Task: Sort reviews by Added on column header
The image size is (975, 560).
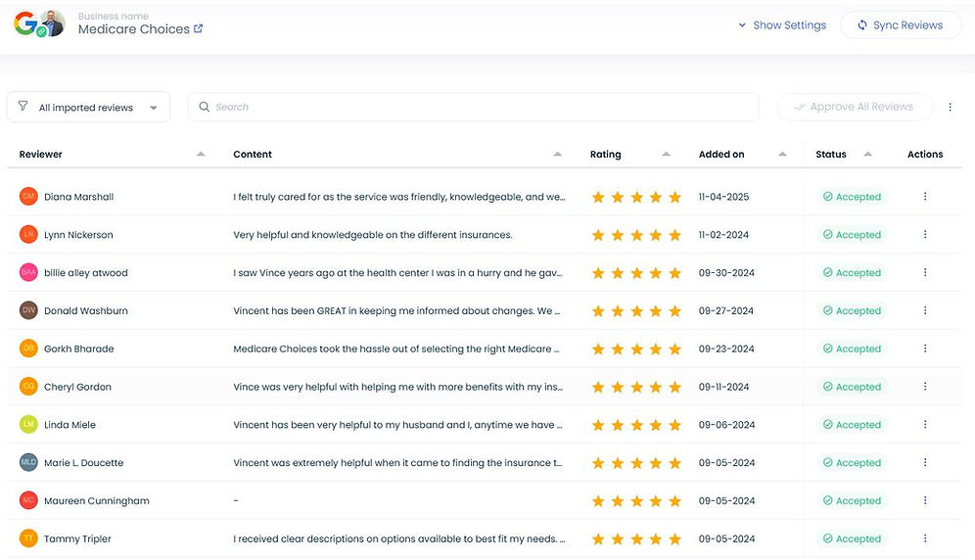Action: coord(721,155)
